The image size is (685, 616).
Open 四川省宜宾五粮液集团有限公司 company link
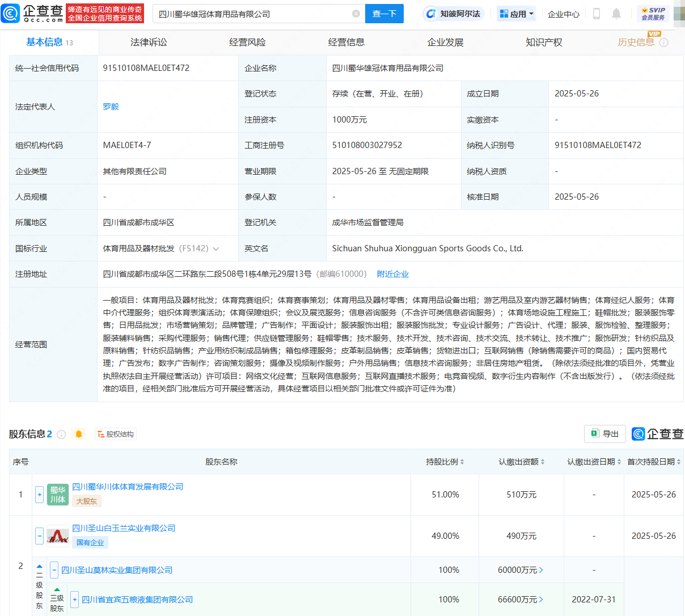137,600
